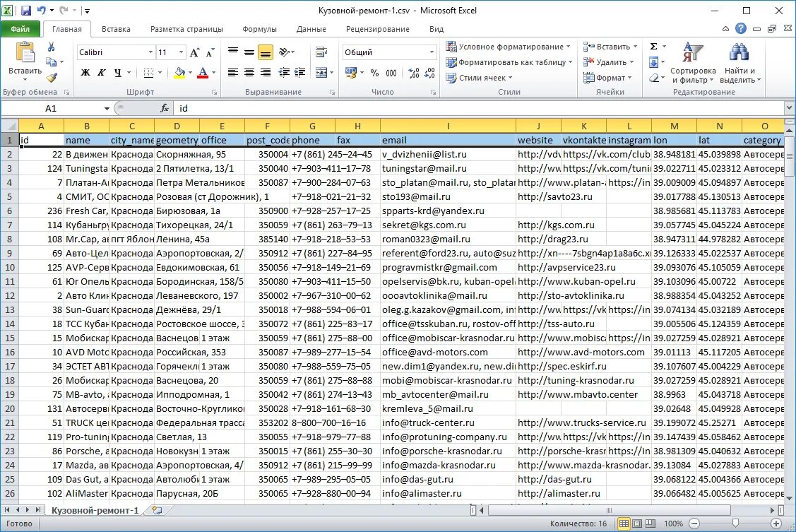The width and height of the screenshot is (796, 532).
Task: Click Формат cells button
Action: [607, 78]
